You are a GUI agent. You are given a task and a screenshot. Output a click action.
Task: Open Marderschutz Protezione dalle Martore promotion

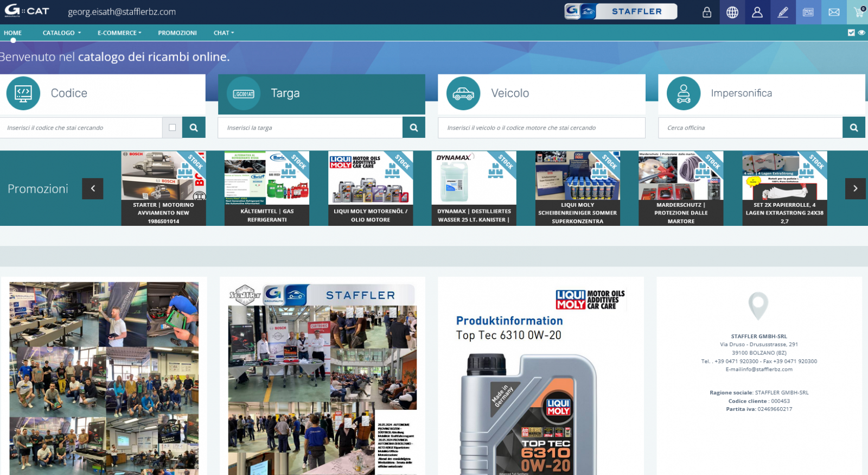[x=681, y=188]
